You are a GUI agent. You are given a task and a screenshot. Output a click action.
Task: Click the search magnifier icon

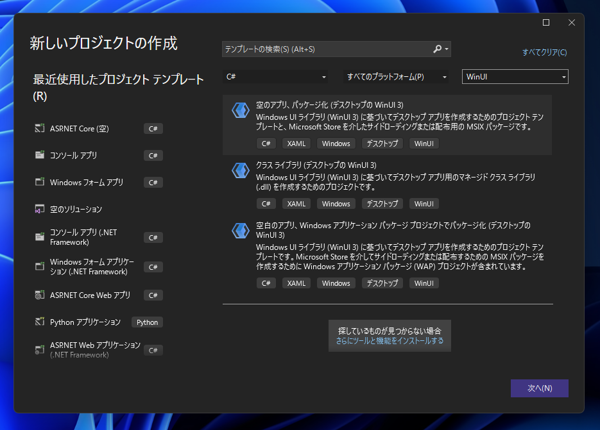pyautogui.click(x=437, y=49)
